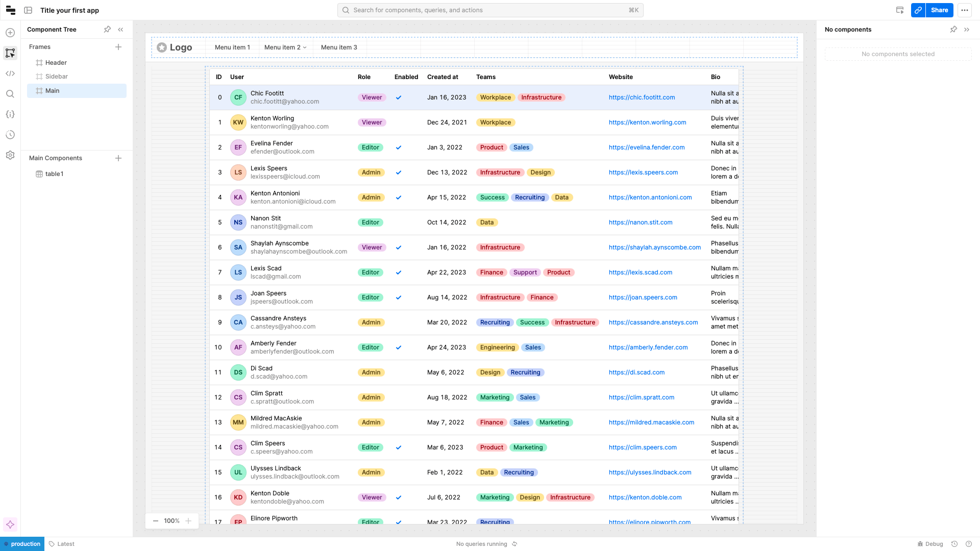Open the settings gear icon in left sidebar
980x551 pixels.
[10, 155]
